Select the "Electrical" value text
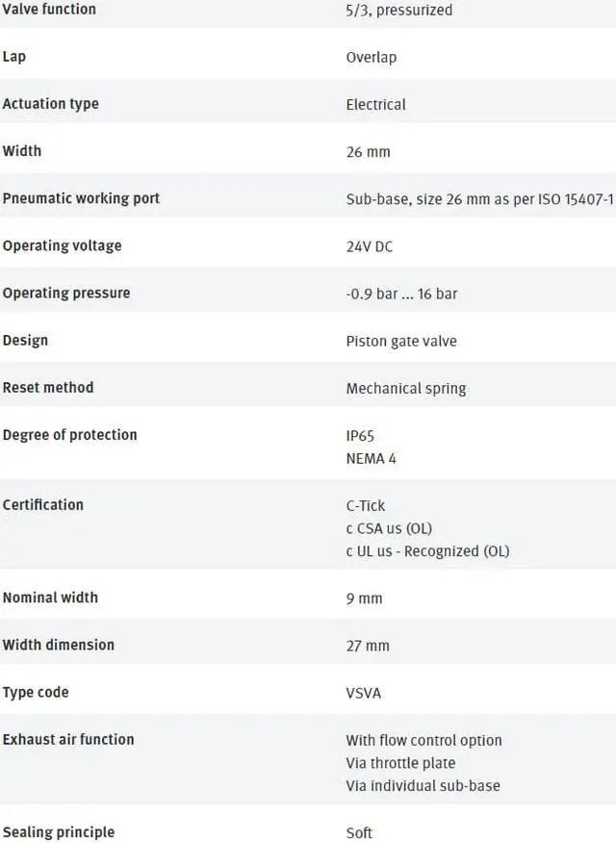This screenshot has height=843, width=616. (x=375, y=105)
